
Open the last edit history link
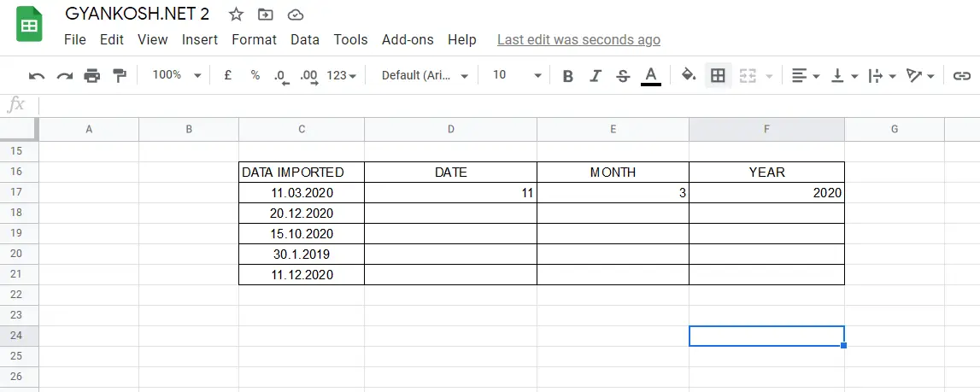[578, 39]
